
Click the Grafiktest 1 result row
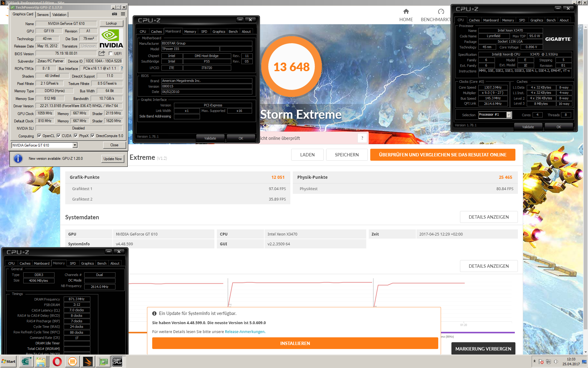click(x=178, y=189)
